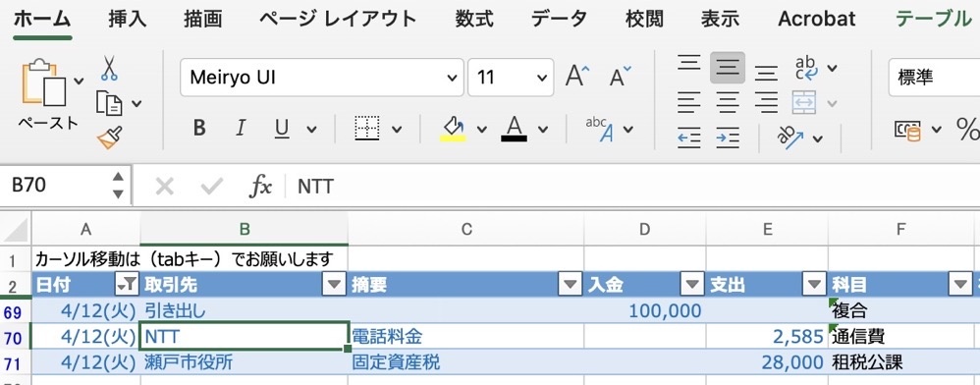This screenshot has width=980, height=385.
Task: Open the 描画 tab
Action: coord(203,20)
